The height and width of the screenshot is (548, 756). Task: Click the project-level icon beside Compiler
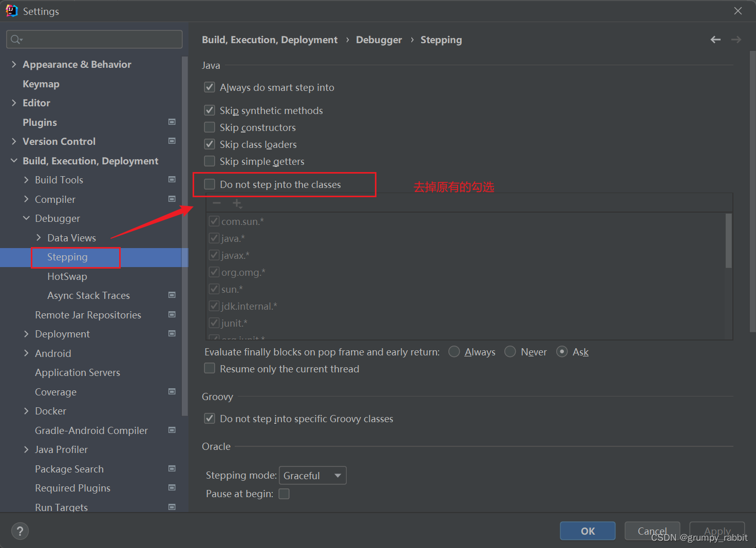(172, 199)
